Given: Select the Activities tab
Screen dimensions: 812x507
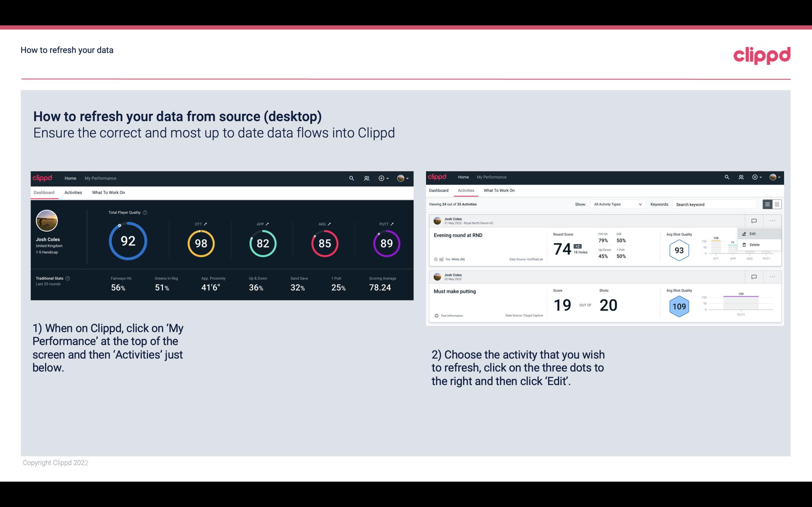Looking at the screenshot, I should click(x=73, y=192).
